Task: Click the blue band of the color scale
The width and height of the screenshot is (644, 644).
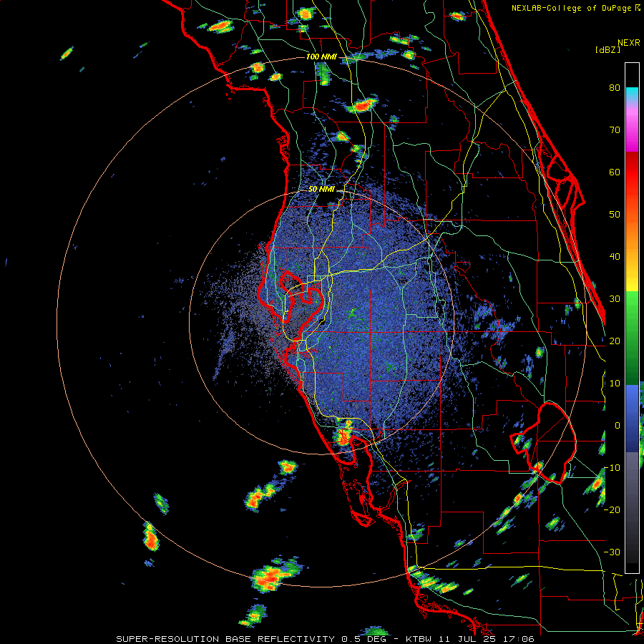Action: click(x=632, y=419)
